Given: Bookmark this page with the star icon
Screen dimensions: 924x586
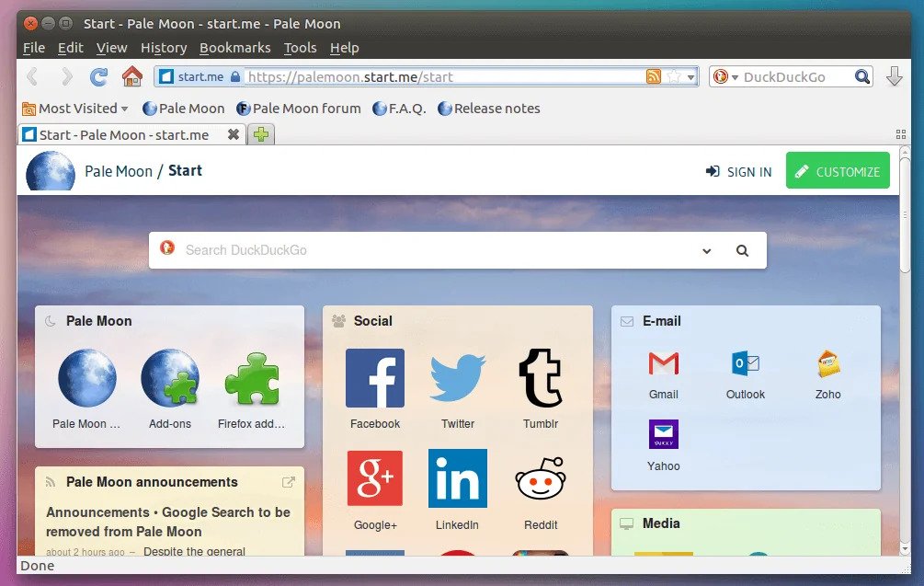Looking at the screenshot, I should click(674, 77).
